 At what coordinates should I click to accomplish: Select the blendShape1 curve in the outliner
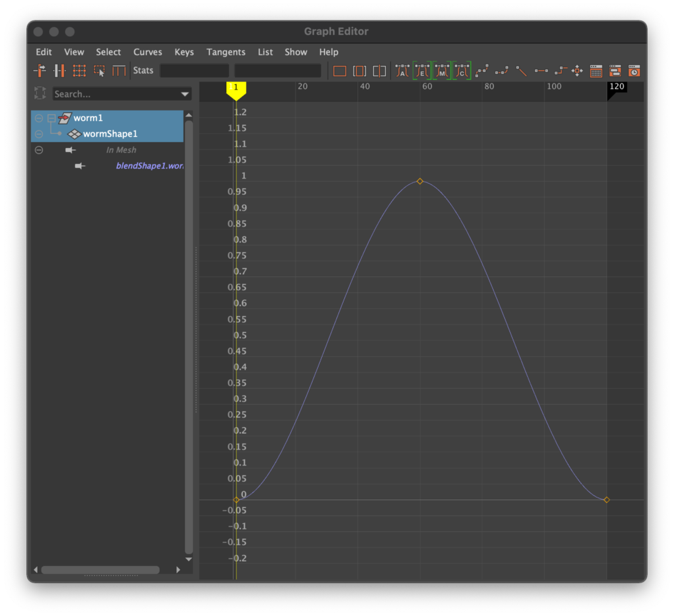[149, 166]
